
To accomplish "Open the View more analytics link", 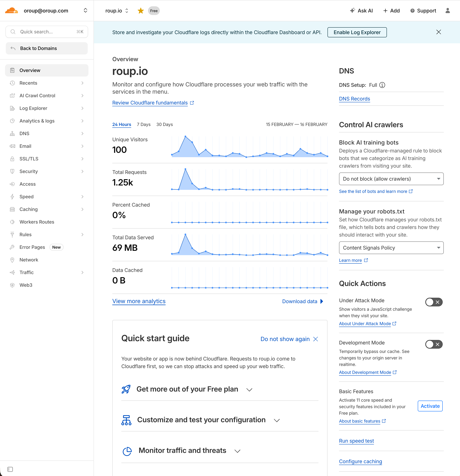I will pos(139,301).
